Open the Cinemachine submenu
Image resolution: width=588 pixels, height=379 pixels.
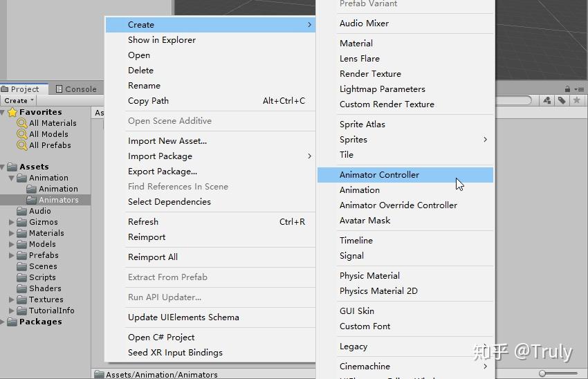405,367
